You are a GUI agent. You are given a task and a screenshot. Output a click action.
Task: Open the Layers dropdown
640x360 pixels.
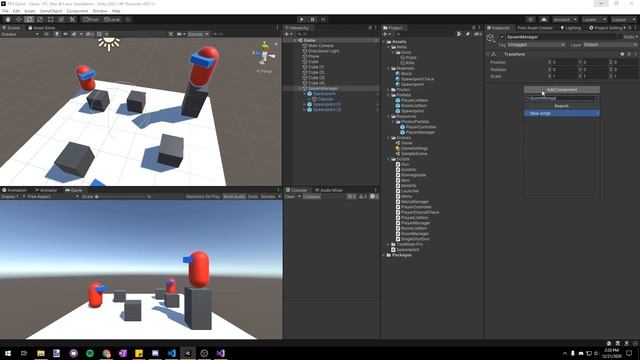pyautogui.click(x=594, y=19)
